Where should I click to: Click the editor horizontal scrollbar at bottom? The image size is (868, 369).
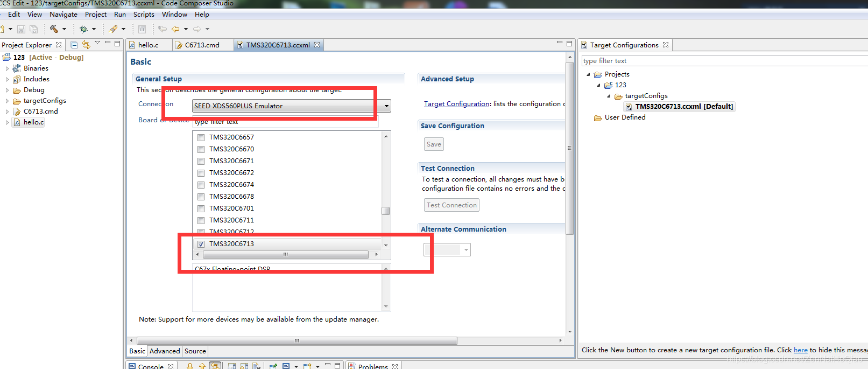(x=297, y=340)
